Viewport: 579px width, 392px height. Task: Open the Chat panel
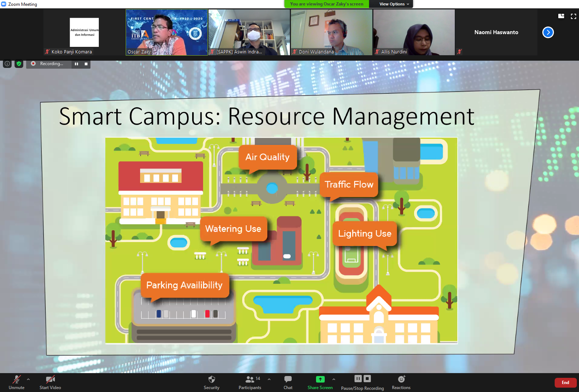tap(288, 382)
